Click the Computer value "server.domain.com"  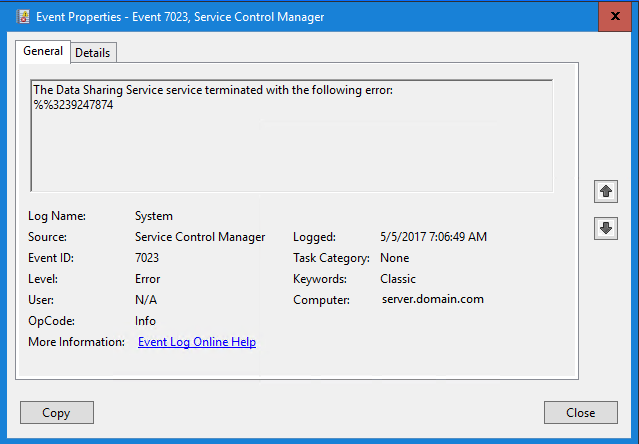[x=432, y=300]
